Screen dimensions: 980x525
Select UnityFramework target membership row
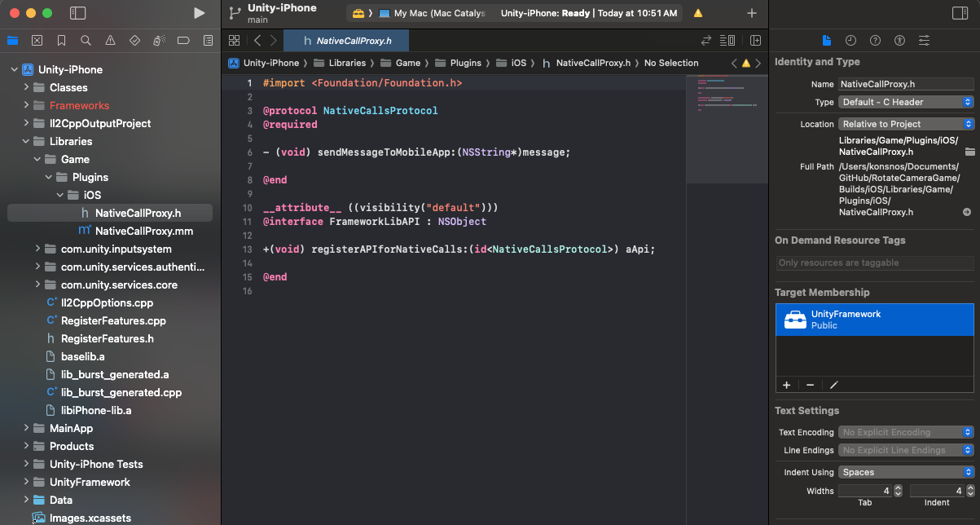pyautogui.click(x=875, y=320)
